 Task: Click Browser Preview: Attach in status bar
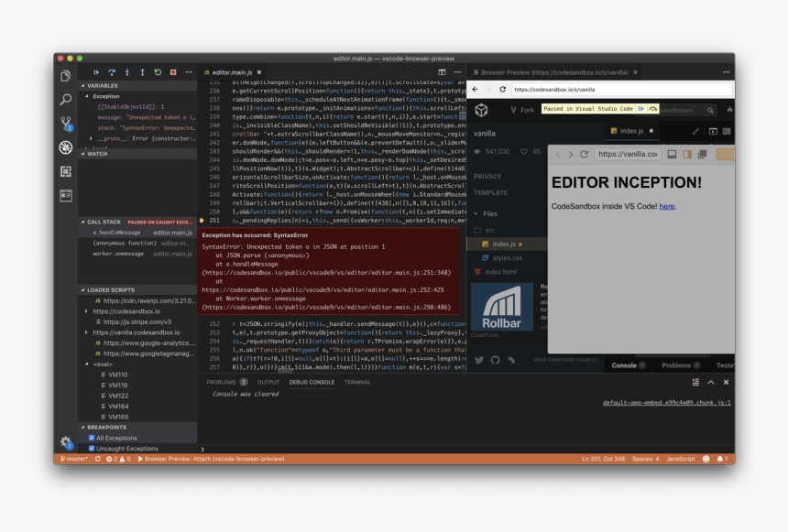tap(211, 459)
